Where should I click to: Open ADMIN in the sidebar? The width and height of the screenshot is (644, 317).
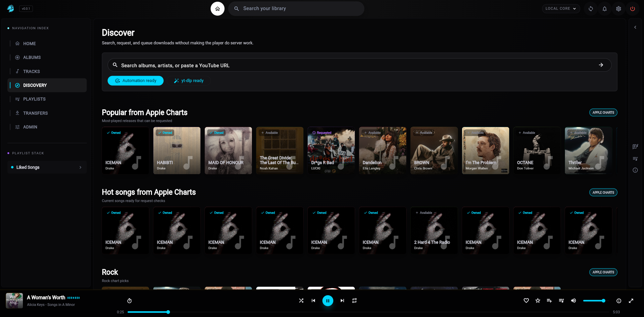47,127
